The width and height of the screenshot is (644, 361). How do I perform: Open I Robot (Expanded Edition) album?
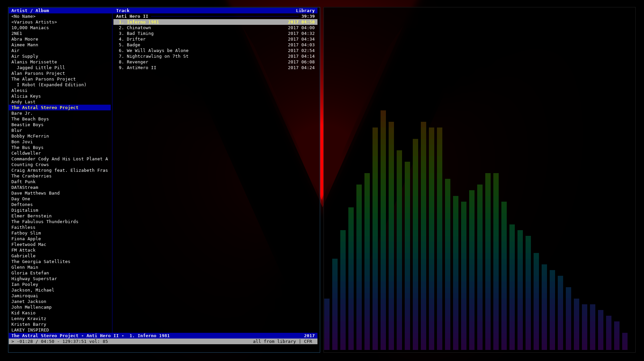51,85
